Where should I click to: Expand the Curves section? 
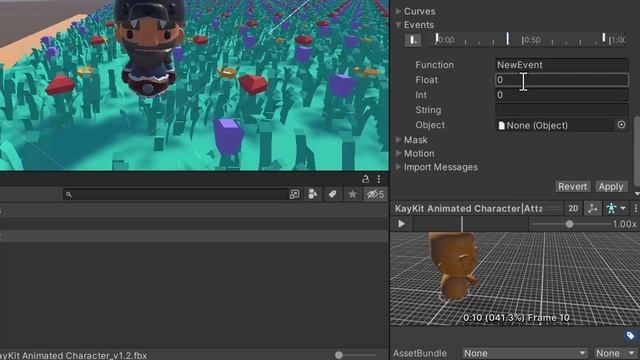coord(398,11)
